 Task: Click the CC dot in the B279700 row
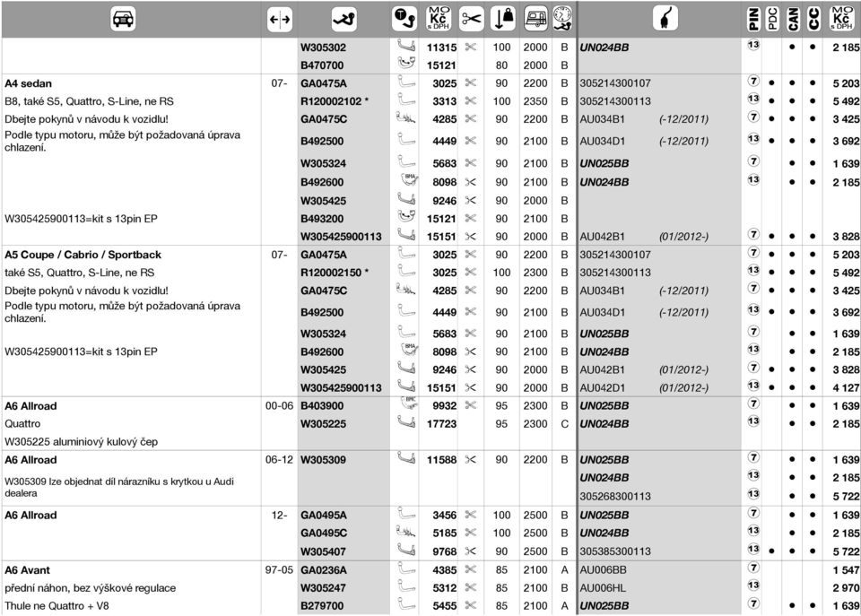813,606
